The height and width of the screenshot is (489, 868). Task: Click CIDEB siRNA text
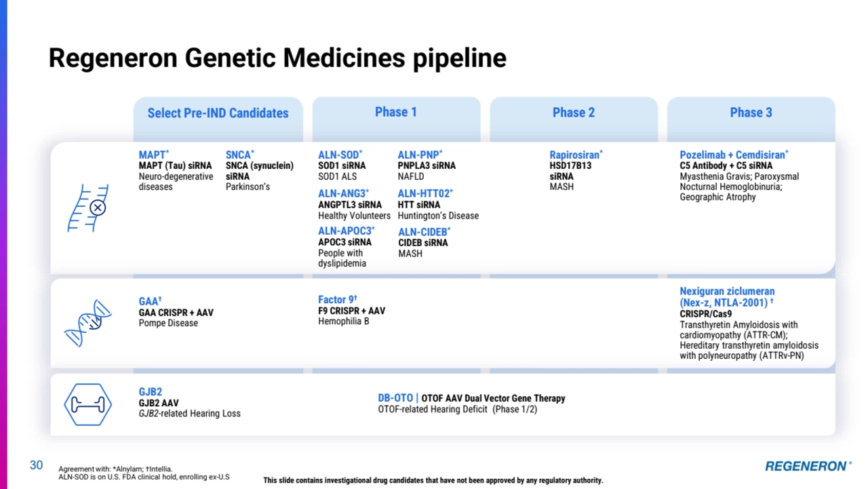click(x=423, y=243)
